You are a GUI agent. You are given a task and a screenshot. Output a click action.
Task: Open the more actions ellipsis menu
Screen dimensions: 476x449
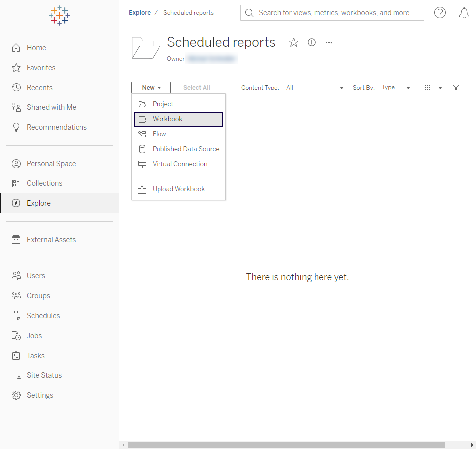coord(329,43)
